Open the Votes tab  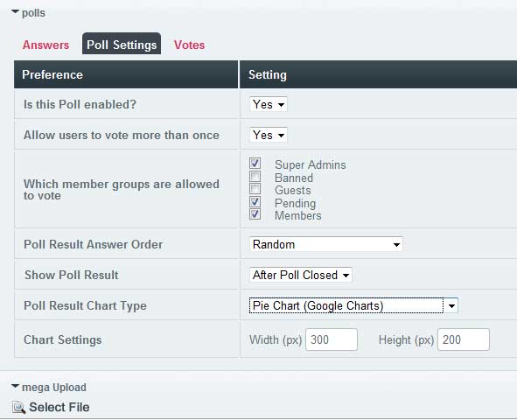(x=189, y=45)
